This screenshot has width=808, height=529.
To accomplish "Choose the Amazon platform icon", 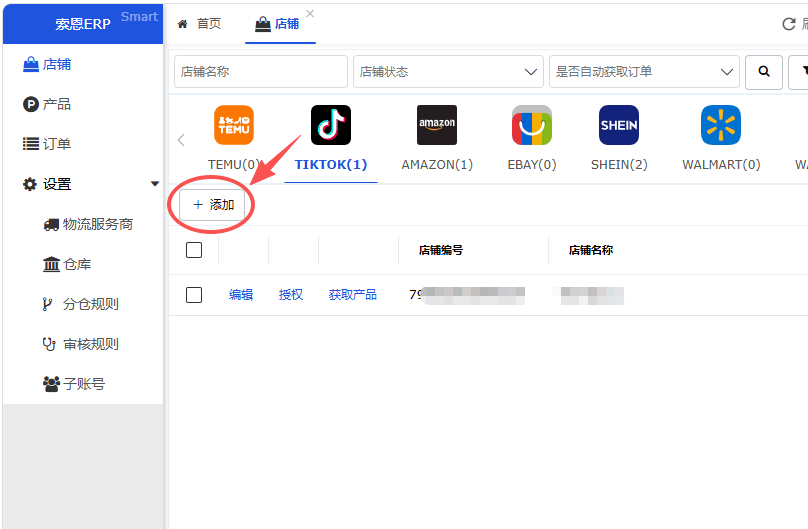I will (436, 125).
